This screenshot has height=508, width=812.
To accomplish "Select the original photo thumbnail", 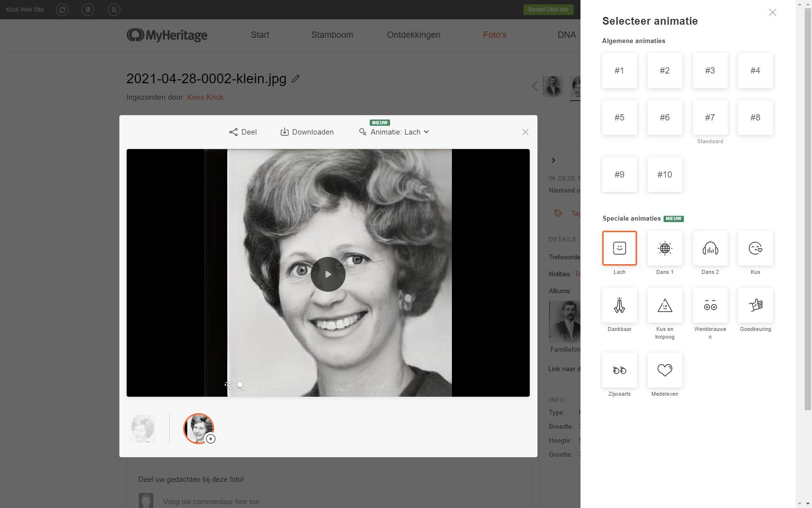I will (143, 429).
